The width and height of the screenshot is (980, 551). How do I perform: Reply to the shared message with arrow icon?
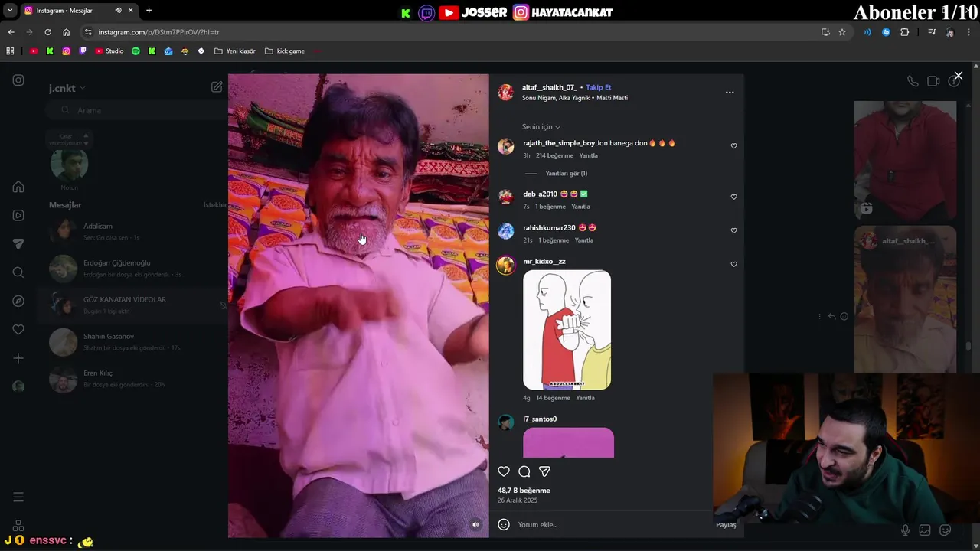(x=831, y=316)
